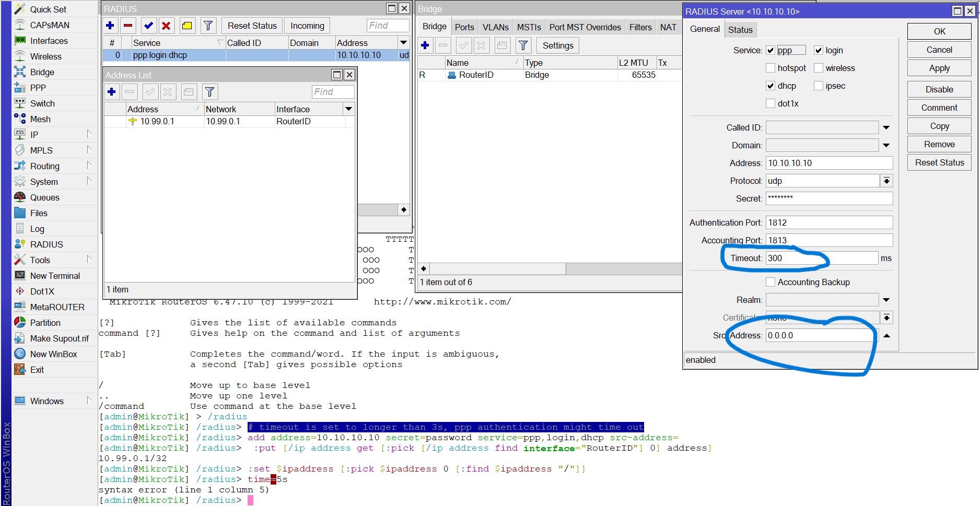Image resolution: width=980 pixels, height=506 pixels.
Task: Open Wireless from the sidebar
Action: point(45,56)
